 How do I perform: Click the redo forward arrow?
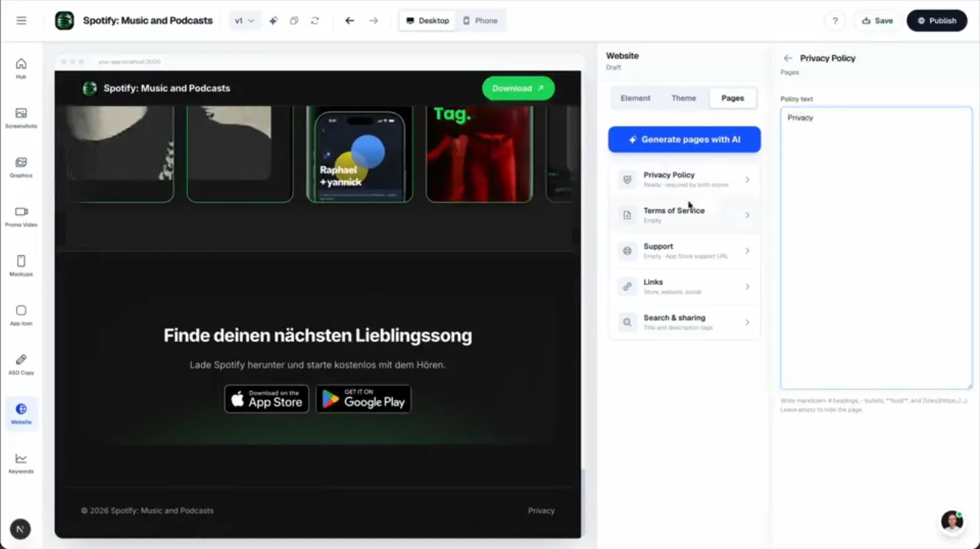click(x=374, y=20)
